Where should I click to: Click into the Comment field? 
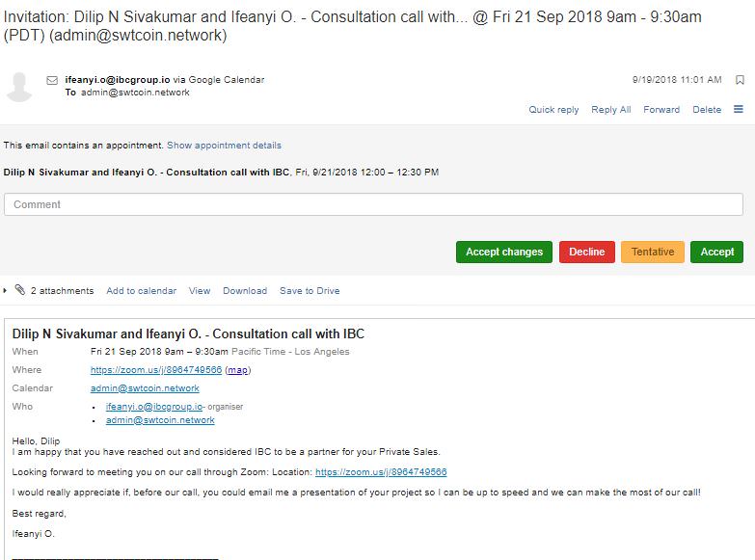pyautogui.click(x=373, y=204)
